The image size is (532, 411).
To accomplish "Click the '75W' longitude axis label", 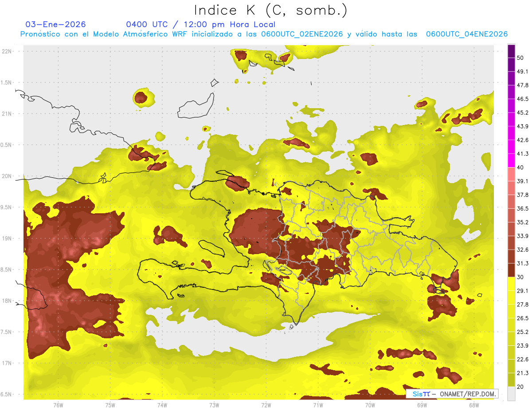I will [110, 405].
